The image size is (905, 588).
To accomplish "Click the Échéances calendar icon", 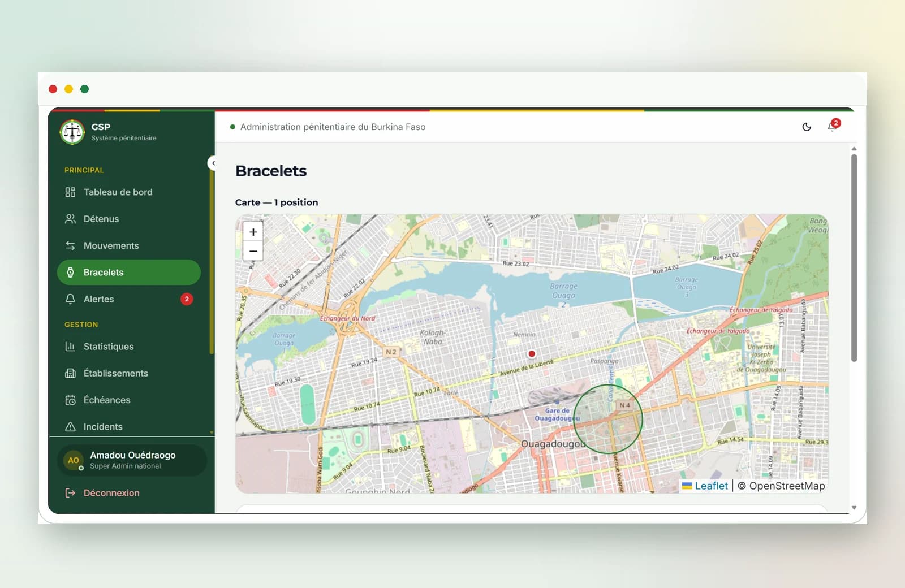I will point(70,400).
